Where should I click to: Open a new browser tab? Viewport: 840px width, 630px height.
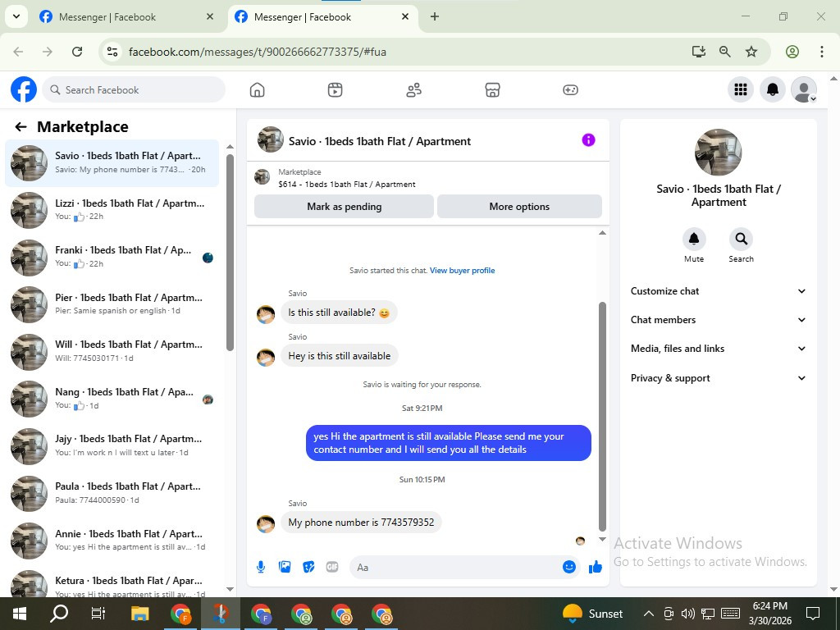435,16
